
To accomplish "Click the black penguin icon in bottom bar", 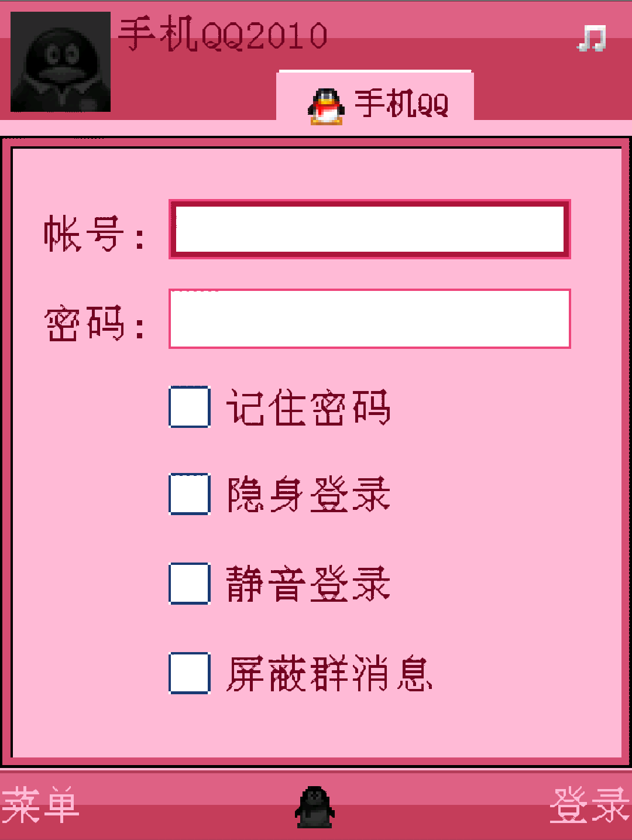I will point(315,807).
